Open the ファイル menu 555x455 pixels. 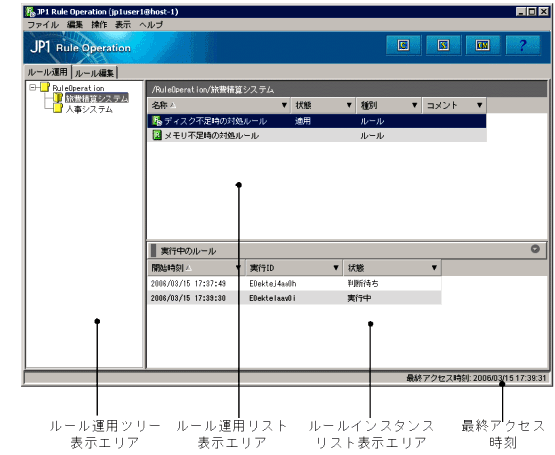43,24
